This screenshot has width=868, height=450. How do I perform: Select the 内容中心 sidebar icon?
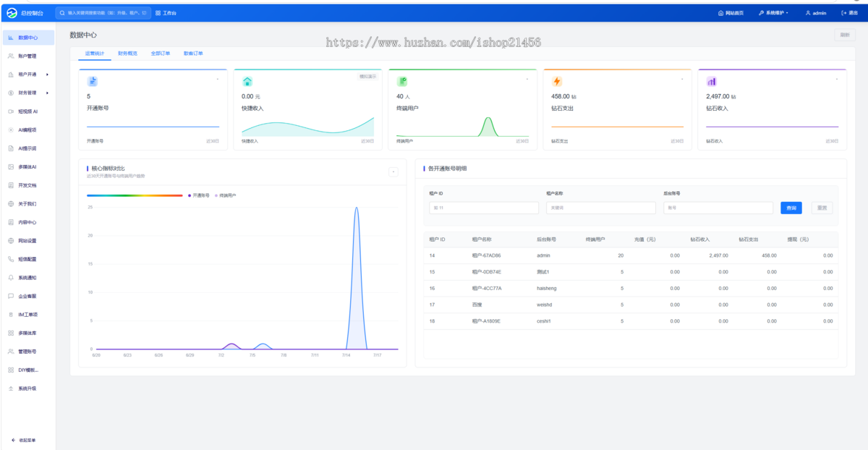point(11,222)
